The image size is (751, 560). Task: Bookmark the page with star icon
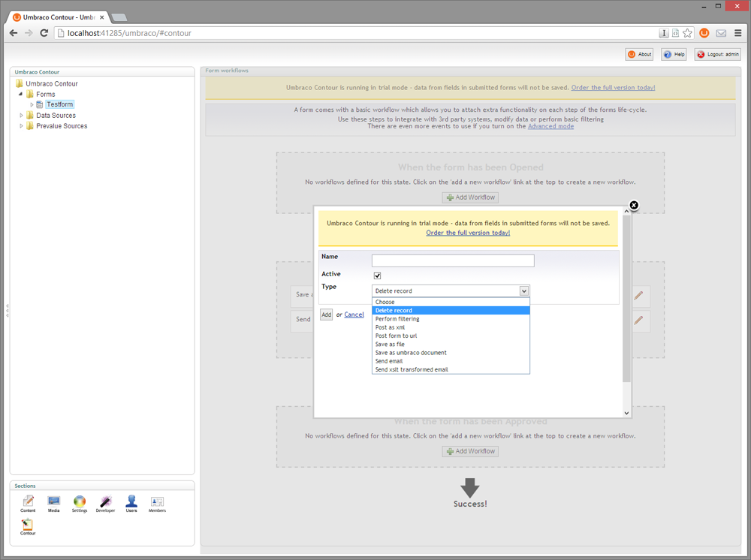click(x=687, y=33)
